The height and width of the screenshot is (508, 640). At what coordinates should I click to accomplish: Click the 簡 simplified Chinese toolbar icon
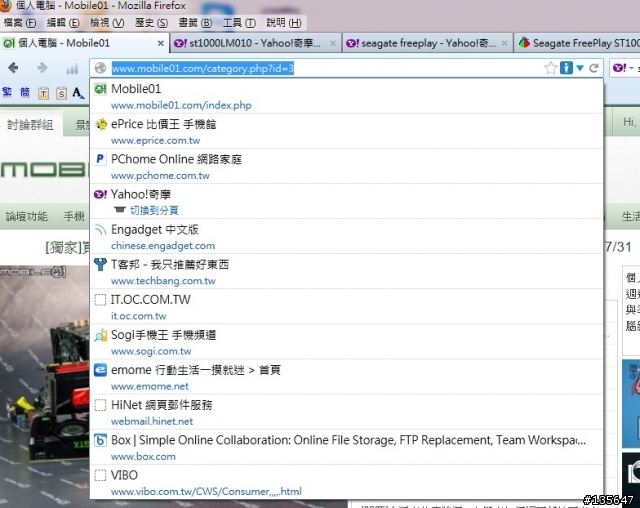25,93
